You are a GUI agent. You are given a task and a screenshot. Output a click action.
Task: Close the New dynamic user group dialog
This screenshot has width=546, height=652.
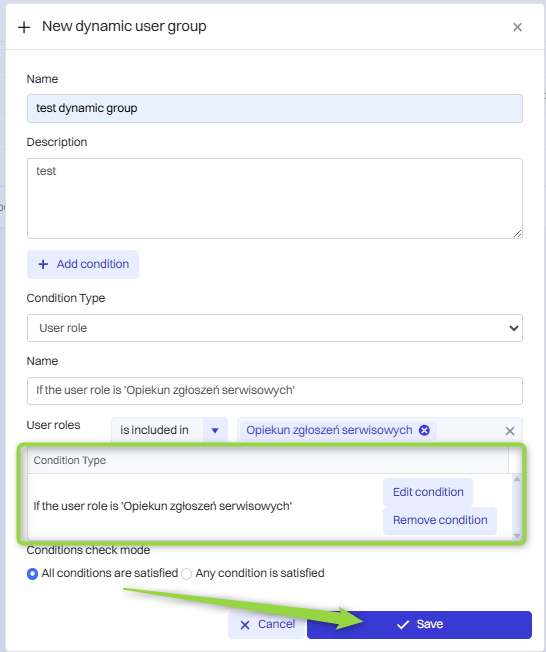pos(517,27)
